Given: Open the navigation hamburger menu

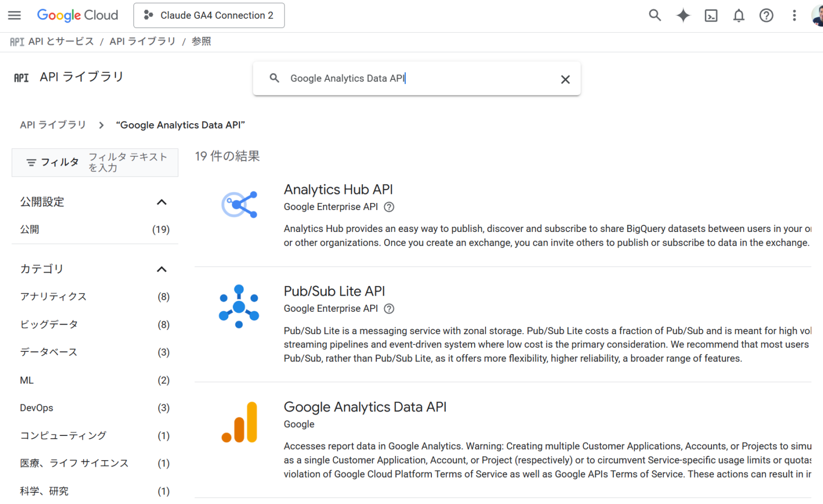Looking at the screenshot, I should (14, 15).
